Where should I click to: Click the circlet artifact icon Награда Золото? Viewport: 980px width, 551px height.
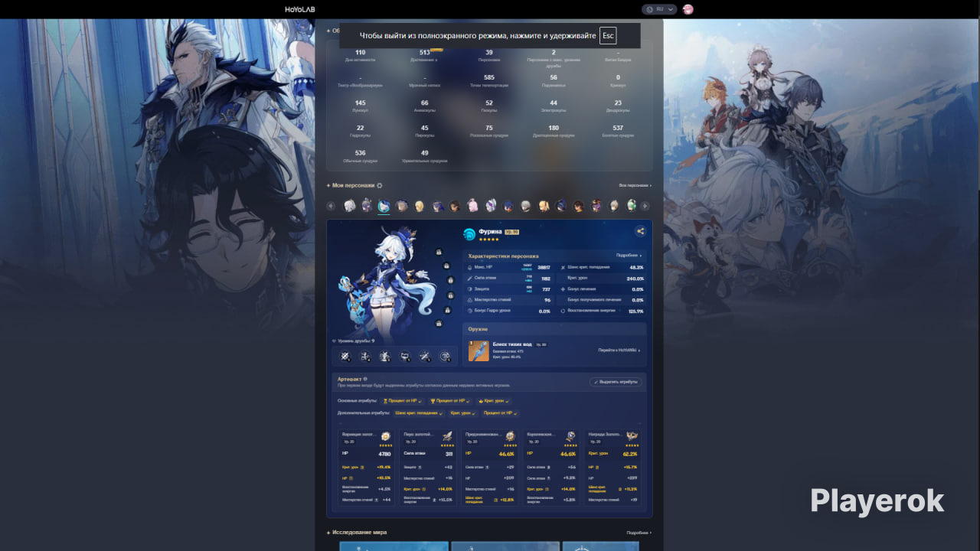click(x=632, y=436)
